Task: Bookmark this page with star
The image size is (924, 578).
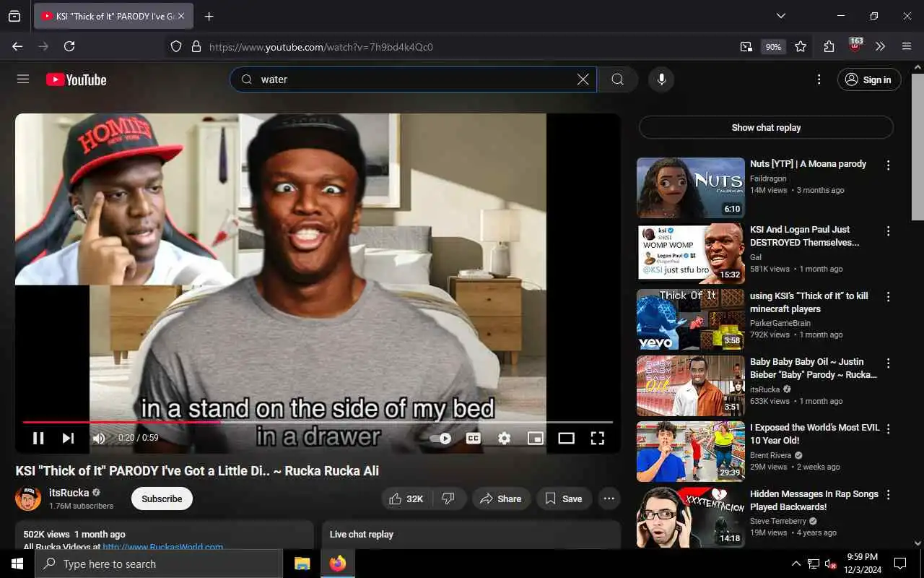Action: [801, 46]
